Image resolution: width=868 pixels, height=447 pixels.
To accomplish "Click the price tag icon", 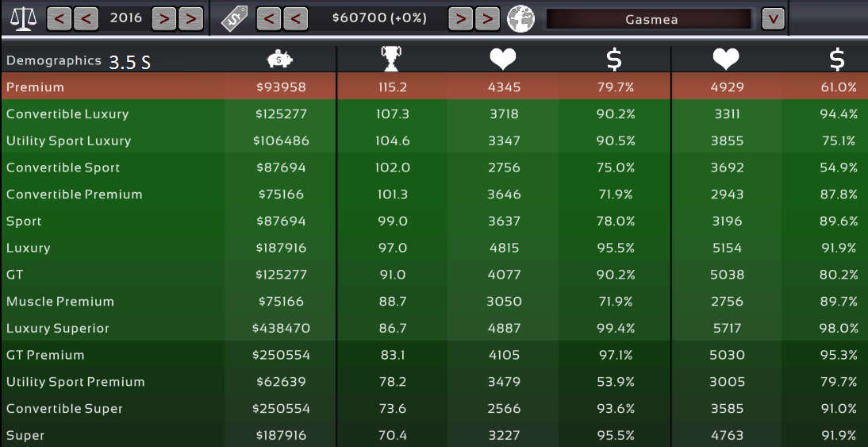I will [x=234, y=18].
